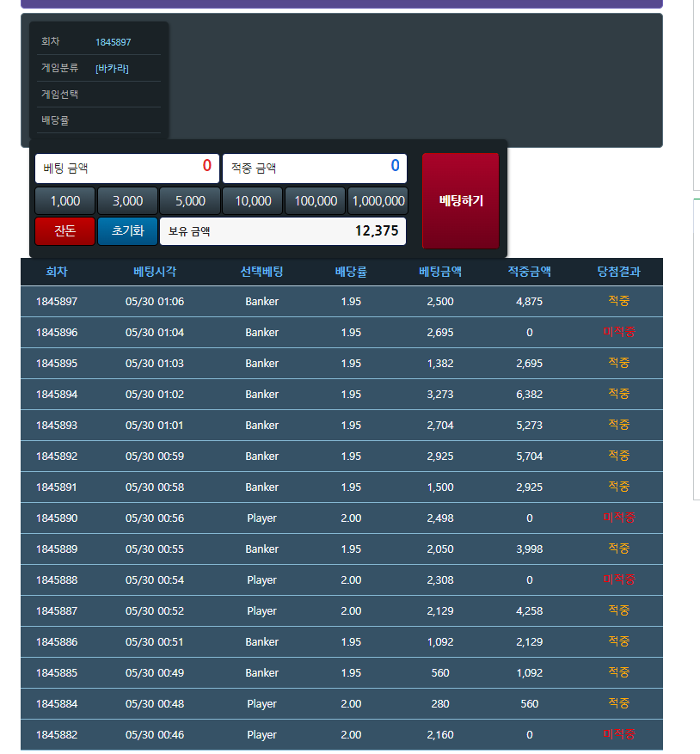The height and width of the screenshot is (754, 700).
Task: Click the 6,382 winning amount cell
Action: pyautogui.click(x=529, y=395)
